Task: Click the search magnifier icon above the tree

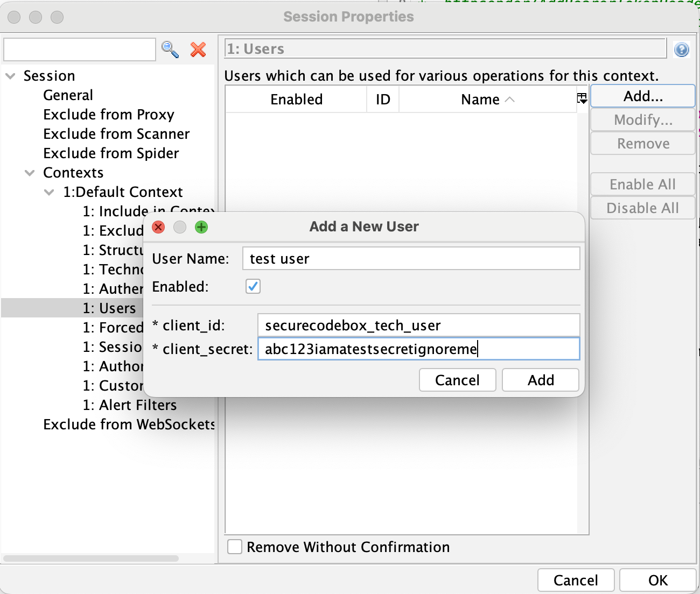Action: point(170,49)
